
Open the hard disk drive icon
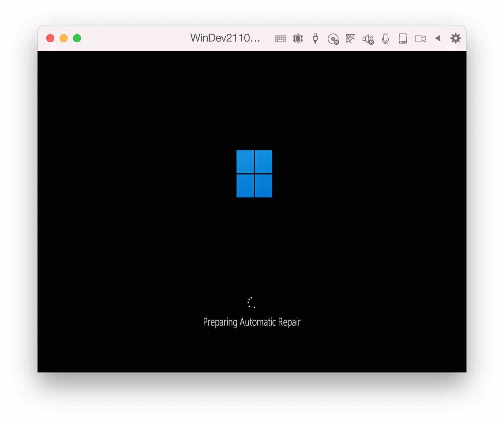point(403,39)
